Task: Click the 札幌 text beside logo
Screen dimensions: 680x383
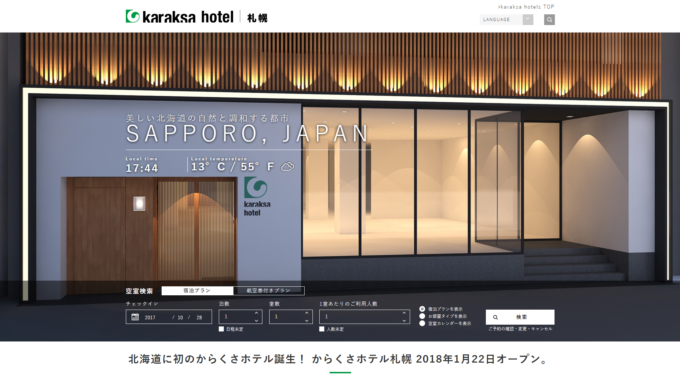Action: tap(257, 18)
